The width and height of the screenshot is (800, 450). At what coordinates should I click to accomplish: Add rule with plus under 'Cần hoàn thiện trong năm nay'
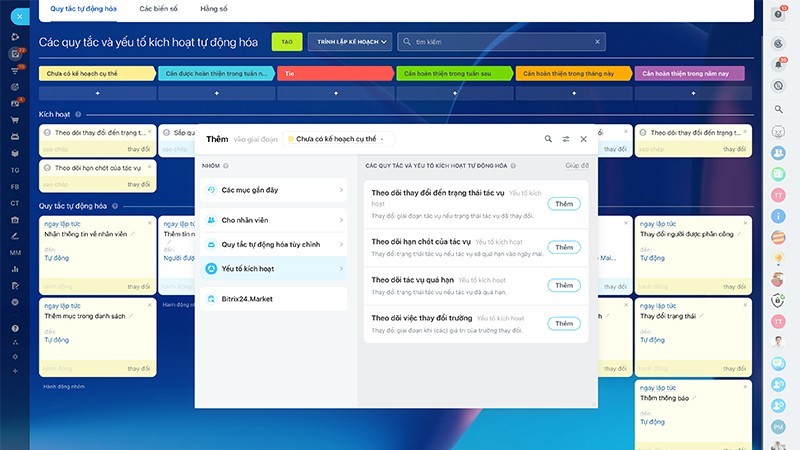[693, 93]
